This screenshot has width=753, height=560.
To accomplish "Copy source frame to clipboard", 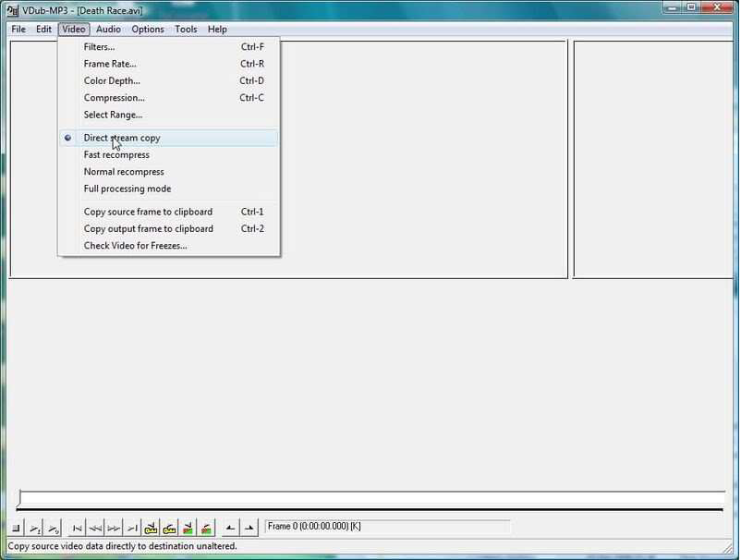I will click(168, 212).
